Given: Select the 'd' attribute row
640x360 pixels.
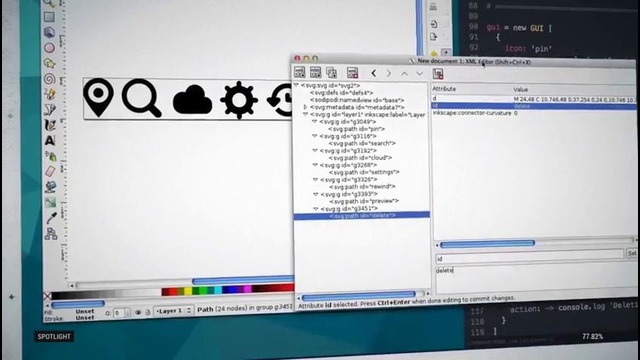Looking at the screenshot, I should [534, 99].
